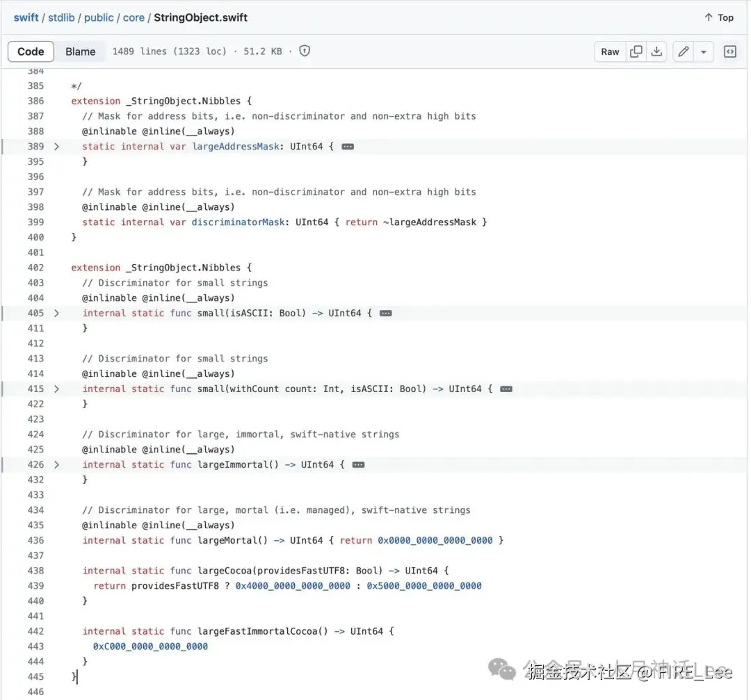Copy raw file contents icon
This screenshot has width=751, height=700.
(x=636, y=51)
